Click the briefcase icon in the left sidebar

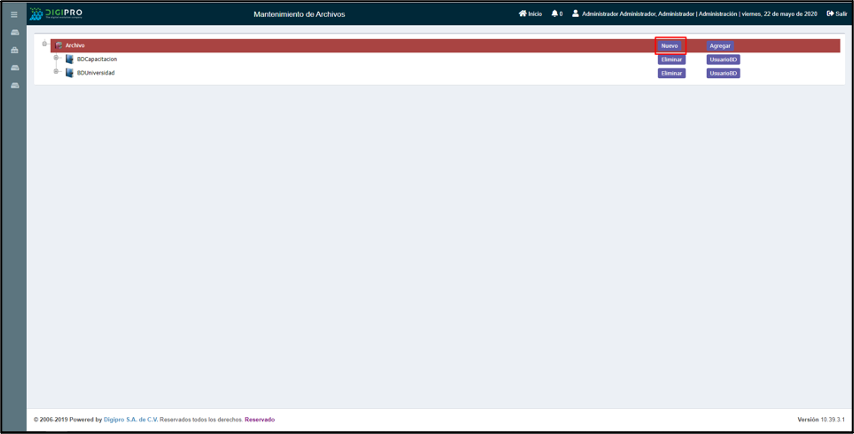click(14, 50)
